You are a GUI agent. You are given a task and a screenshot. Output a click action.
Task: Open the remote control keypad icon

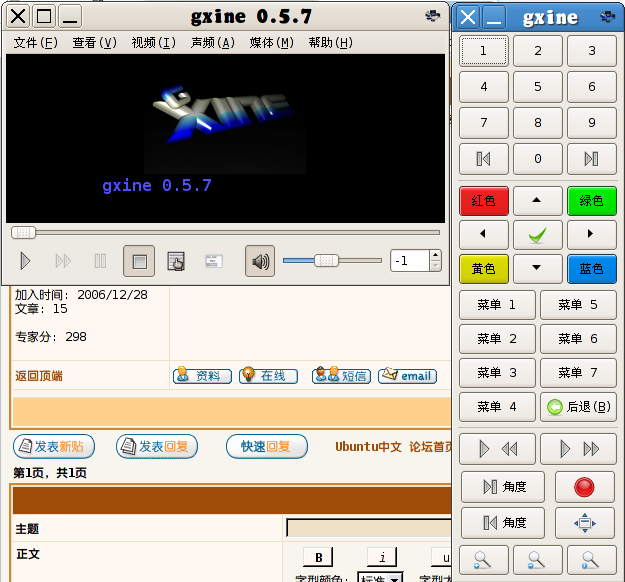pos(176,262)
